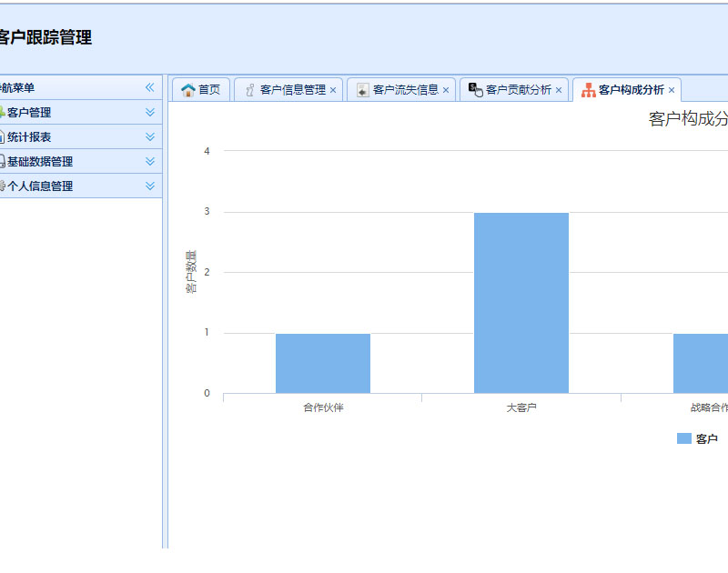The height and width of the screenshot is (573, 728).
Task: Click the 客户贡献分析 tab icon
Action: coord(475,89)
